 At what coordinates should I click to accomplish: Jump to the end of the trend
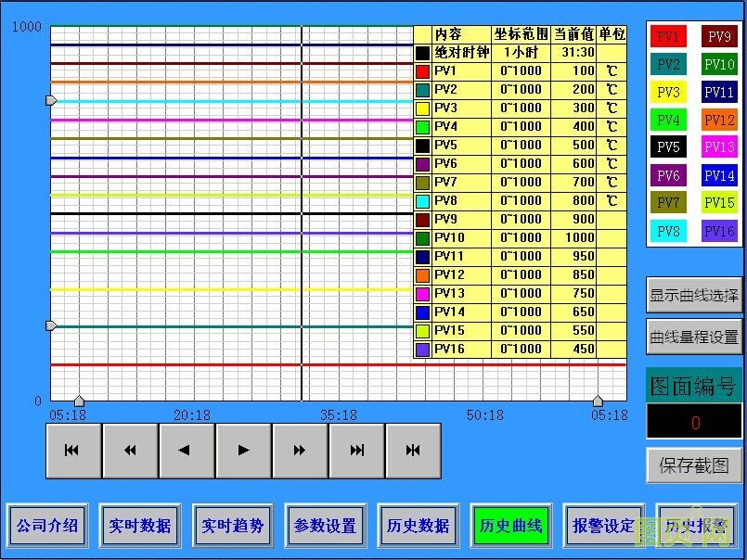coord(356,451)
